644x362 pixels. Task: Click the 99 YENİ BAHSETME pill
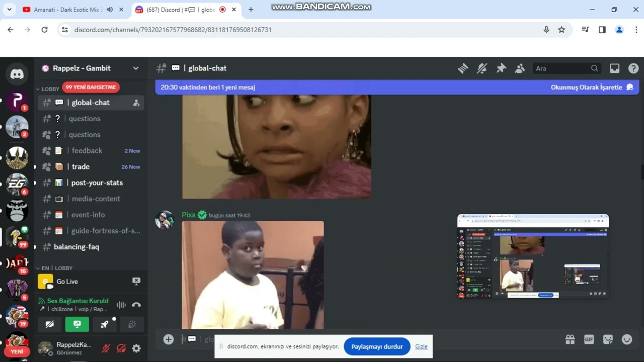[x=91, y=87]
